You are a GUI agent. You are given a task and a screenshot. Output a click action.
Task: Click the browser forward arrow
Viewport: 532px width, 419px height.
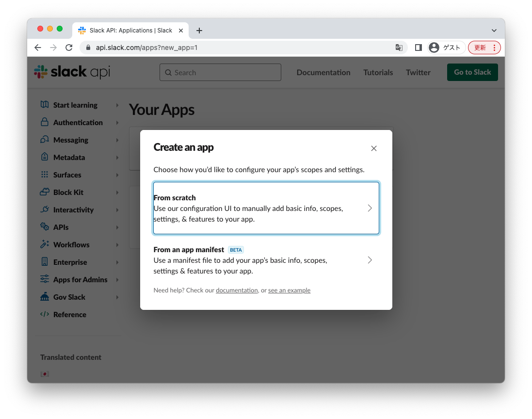pos(53,48)
